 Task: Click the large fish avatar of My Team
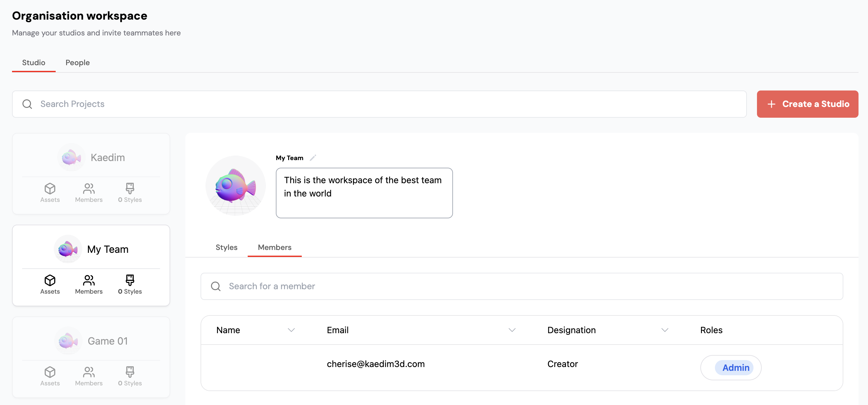tap(236, 186)
